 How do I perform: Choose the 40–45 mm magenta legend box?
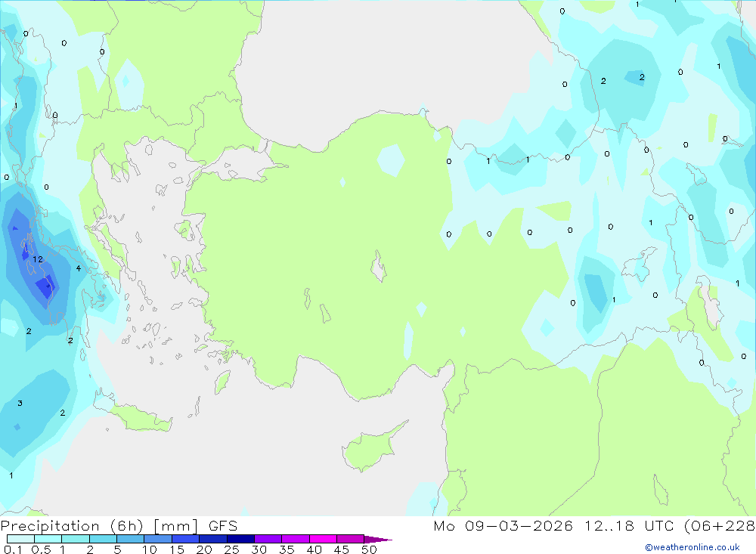pos(323,539)
